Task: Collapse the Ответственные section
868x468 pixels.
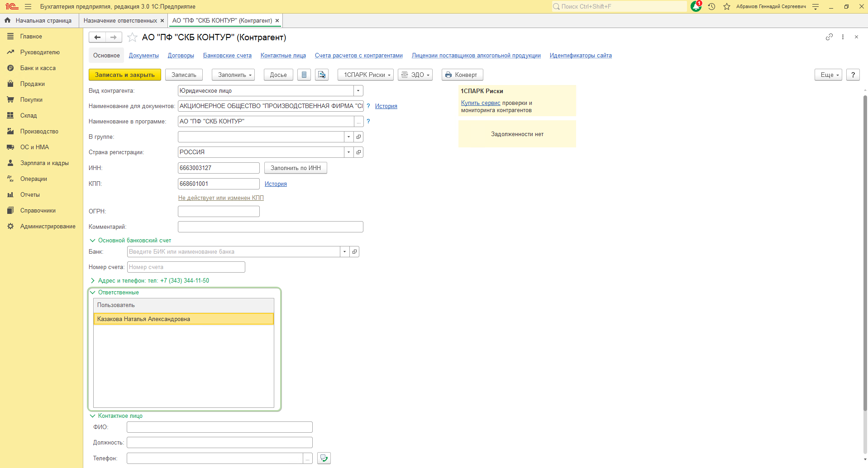Action: pos(93,293)
